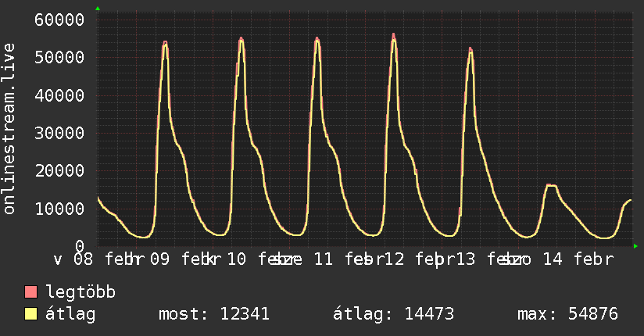Click the 60000 y-axis label
This screenshot has height=336, width=644.
pos(60,20)
